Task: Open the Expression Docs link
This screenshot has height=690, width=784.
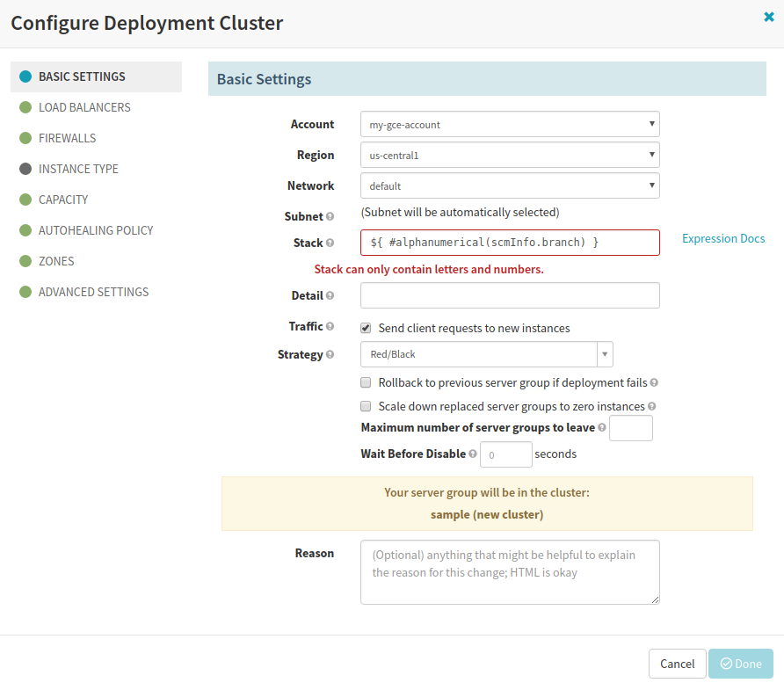Action: pos(723,238)
